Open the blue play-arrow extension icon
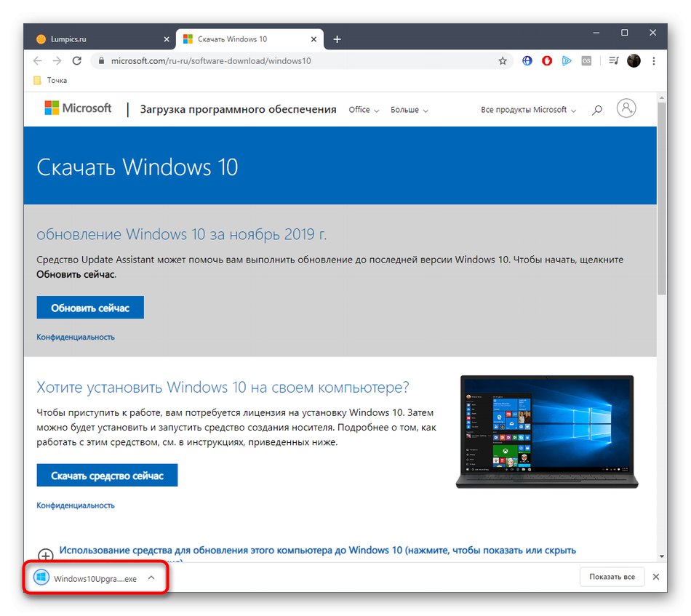691x616 pixels. pos(567,61)
